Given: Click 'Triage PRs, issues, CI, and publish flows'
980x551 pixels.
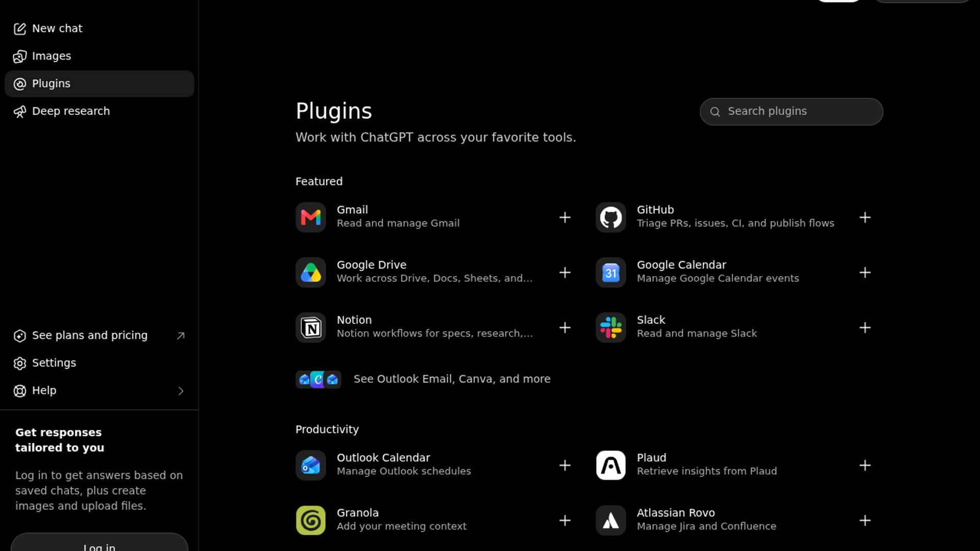Looking at the screenshot, I should [x=736, y=223].
